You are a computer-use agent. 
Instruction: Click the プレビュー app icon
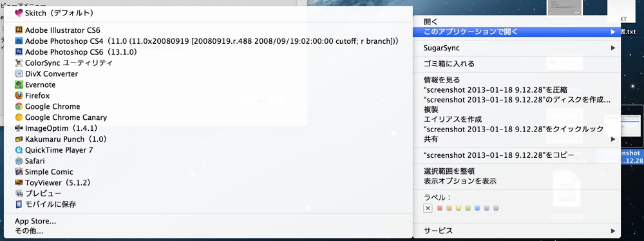pos(19,193)
